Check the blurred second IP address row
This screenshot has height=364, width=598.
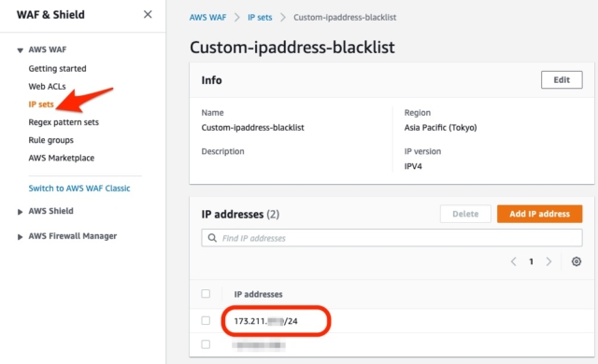(206, 344)
